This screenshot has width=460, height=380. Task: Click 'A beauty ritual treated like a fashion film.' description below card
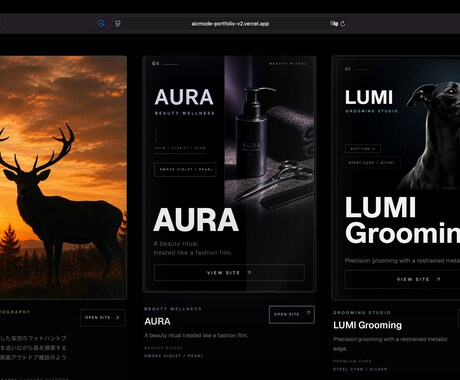coord(196,335)
